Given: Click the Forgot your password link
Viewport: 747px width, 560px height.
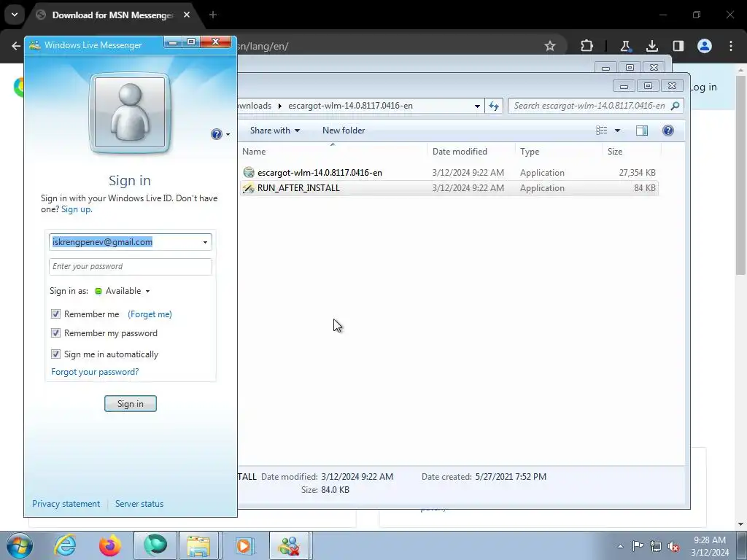Looking at the screenshot, I should [95, 372].
